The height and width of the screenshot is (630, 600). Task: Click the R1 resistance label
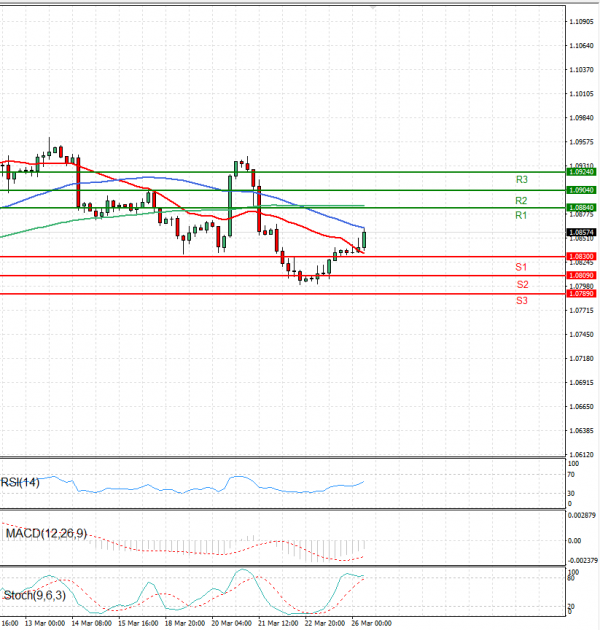[521, 215]
